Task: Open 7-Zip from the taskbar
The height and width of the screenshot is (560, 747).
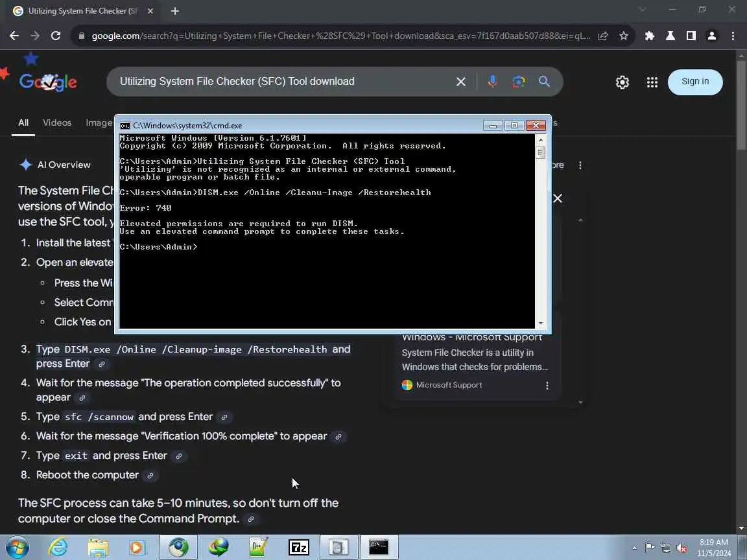Action: click(299, 547)
